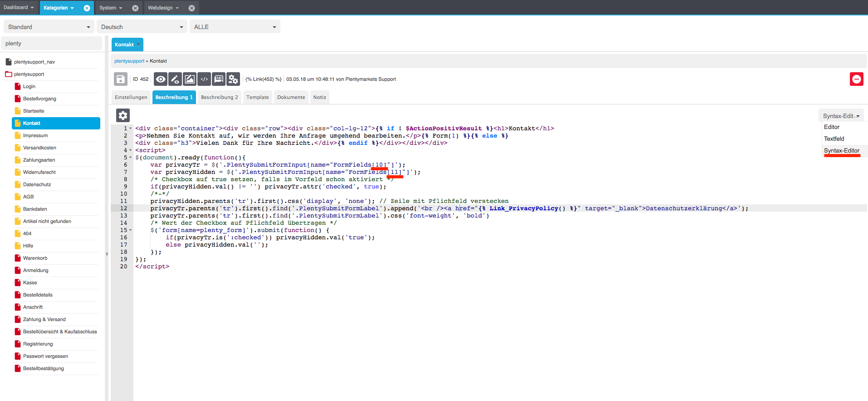Open the Bankdaten category
Screen dimensions: 868x401
point(35,209)
